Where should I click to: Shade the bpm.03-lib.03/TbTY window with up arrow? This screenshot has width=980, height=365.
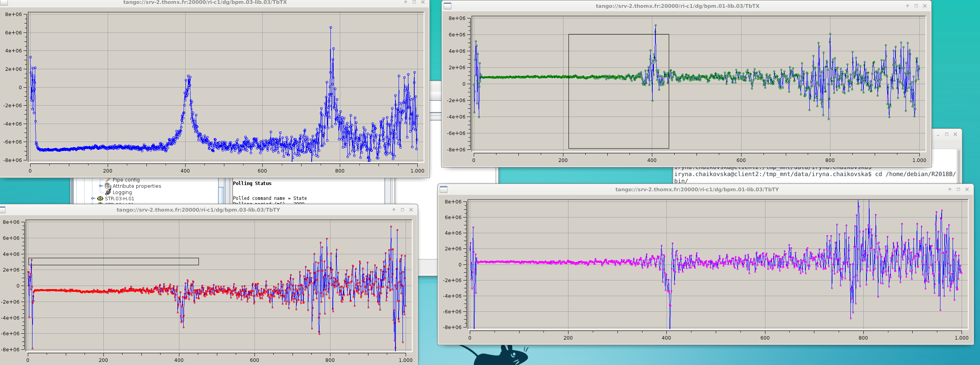click(x=394, y=210)
